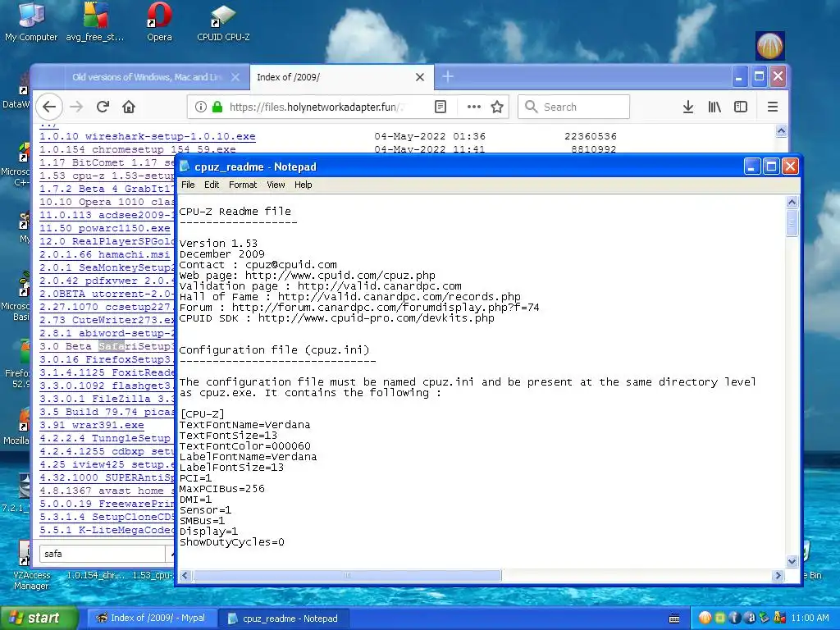Click the Notepad title bar icon
Image resolution: width=840 pixels, height=630 pixels.
click(185, 167)
